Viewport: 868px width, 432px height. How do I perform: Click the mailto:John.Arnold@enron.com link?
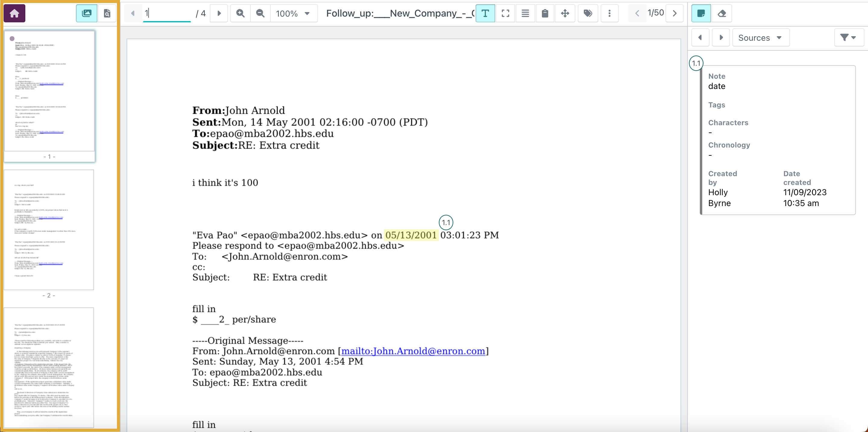click(413, 351)
